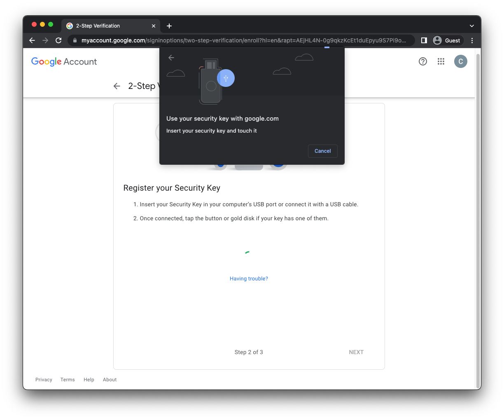Viewport: 504px width, 420px height.
Task: Click 'Insert your security key and touch it'
Action: (212, 131)
